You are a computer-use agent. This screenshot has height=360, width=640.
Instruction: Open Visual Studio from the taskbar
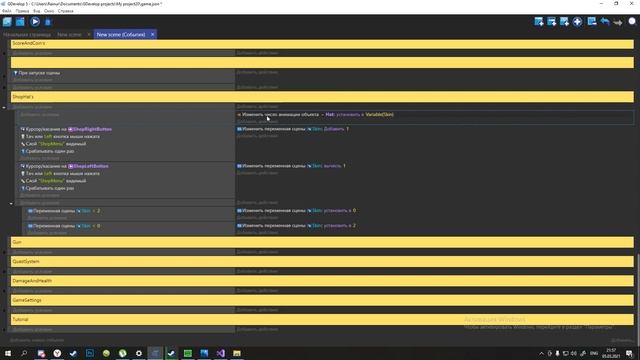pos(220,353)
